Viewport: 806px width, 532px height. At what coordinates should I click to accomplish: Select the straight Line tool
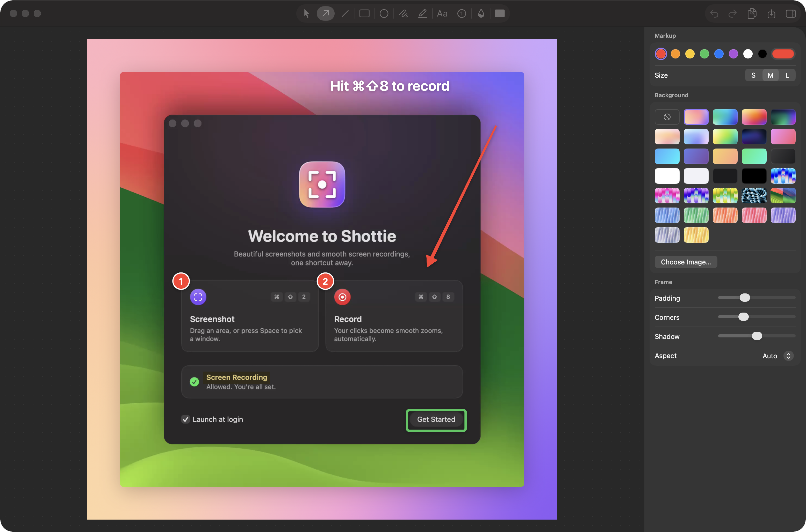click(x=345, y=13)
